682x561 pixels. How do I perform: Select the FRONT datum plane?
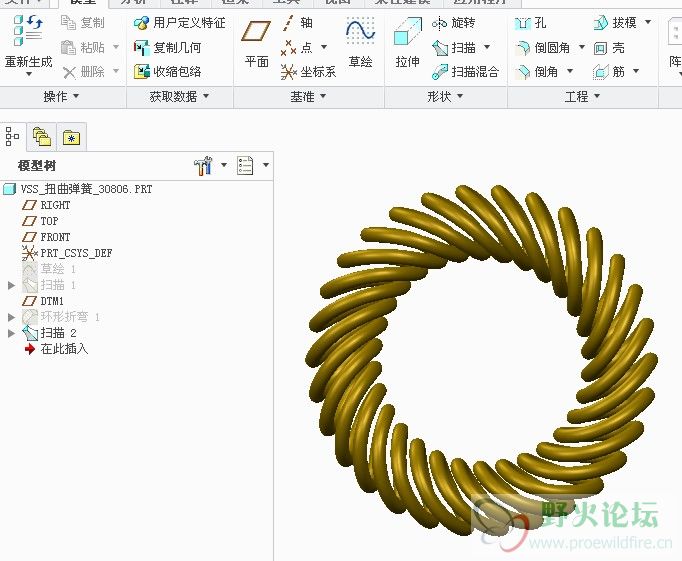[47, 237]
